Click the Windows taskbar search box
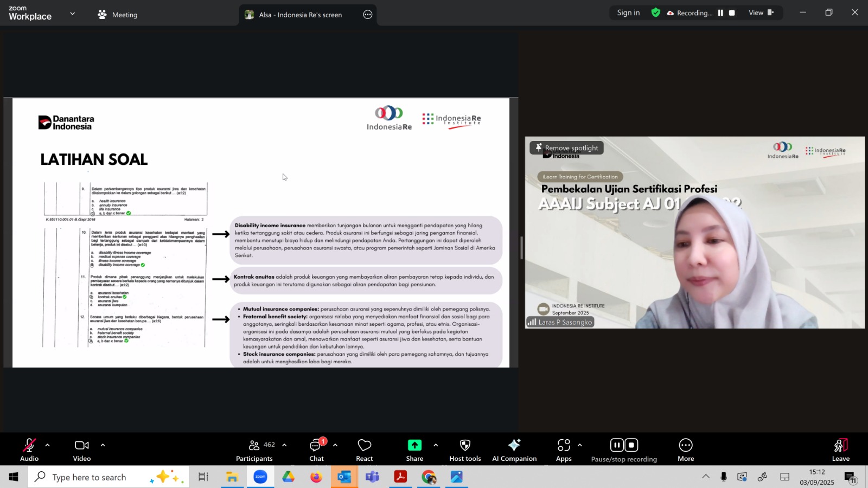The width and height of the screenshot is (868, 488). 108,477
